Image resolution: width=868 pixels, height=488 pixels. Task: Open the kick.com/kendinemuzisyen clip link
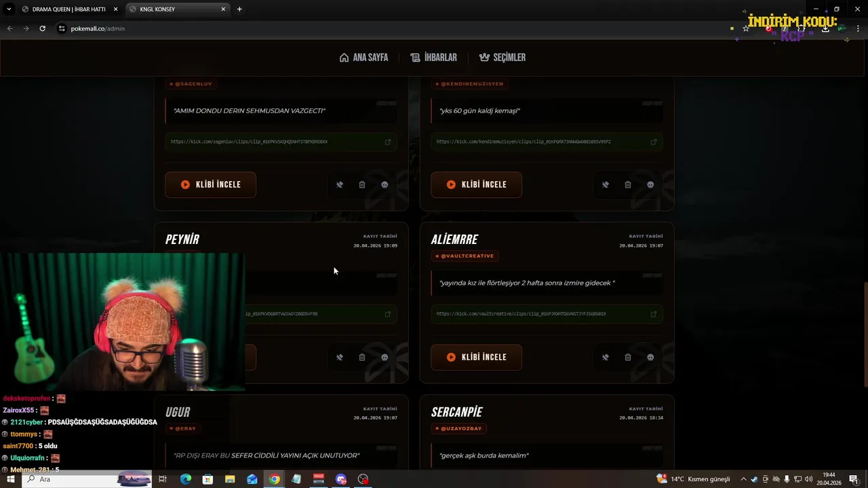(524, 142)
